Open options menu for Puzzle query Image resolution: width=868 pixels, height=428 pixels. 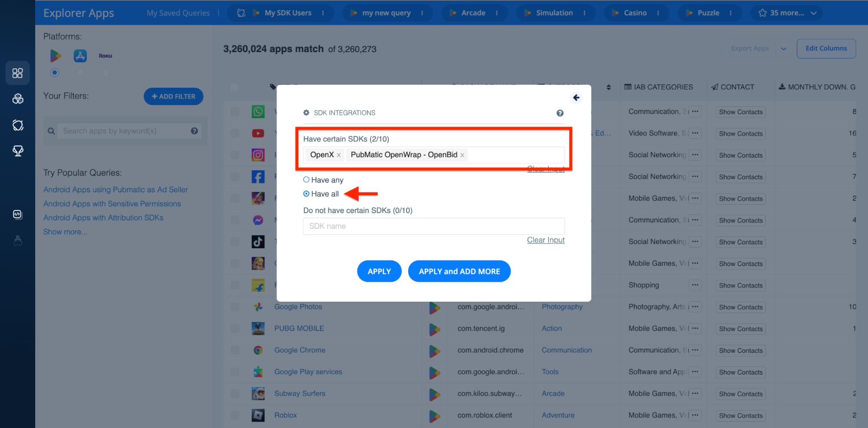[731, 13]
